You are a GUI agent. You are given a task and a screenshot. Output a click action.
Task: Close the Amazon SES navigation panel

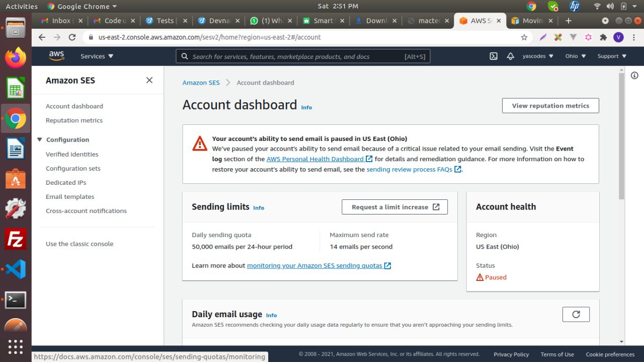pos(149,80)
